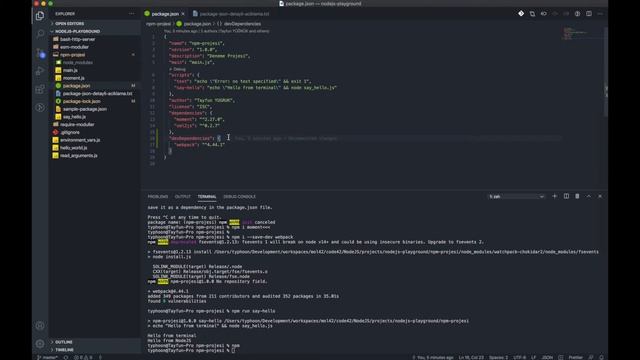This screenshot has width=640, height=360.
Task: Open the Run and Debug view
Action: point(40,71)
